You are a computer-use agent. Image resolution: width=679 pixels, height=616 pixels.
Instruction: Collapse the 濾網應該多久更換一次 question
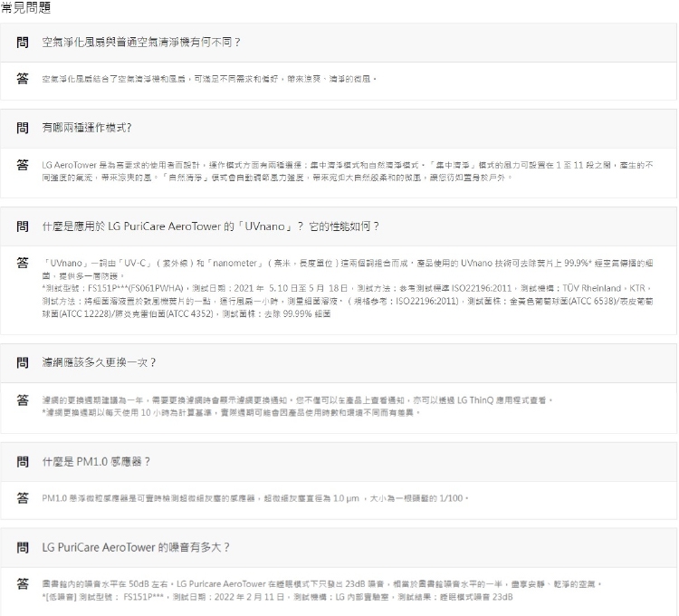tap(100, 362)
